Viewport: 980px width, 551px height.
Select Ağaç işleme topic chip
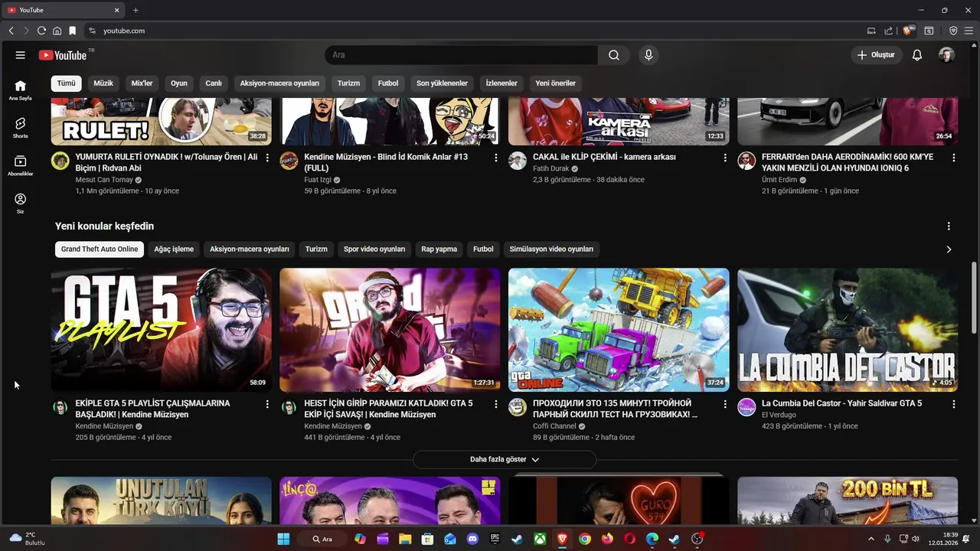point(174,249)
